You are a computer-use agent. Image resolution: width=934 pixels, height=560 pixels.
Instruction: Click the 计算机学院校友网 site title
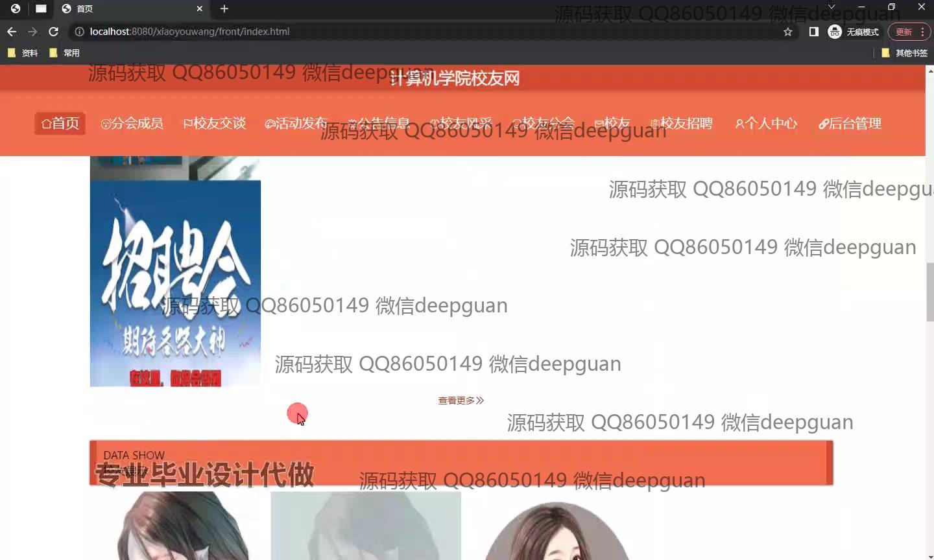(x=455, y=78)
